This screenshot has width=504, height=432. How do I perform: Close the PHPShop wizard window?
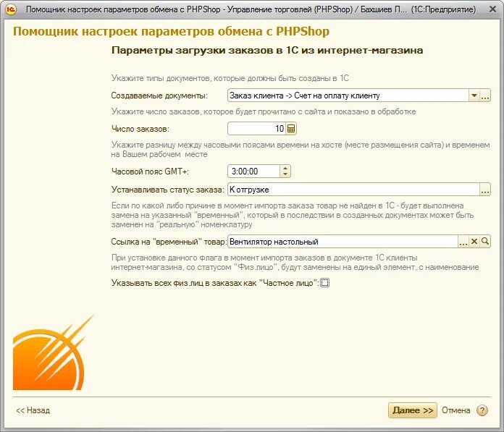pos(492,9)
